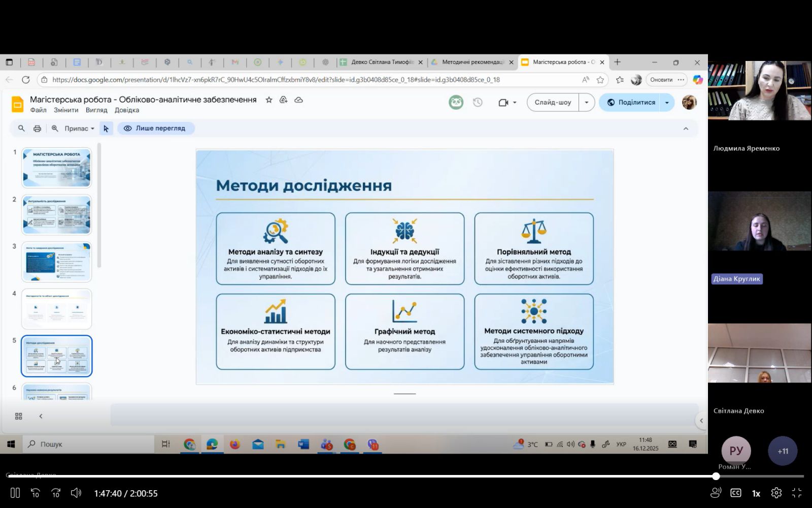Click the move to folder icon

[x=284, y=100]
